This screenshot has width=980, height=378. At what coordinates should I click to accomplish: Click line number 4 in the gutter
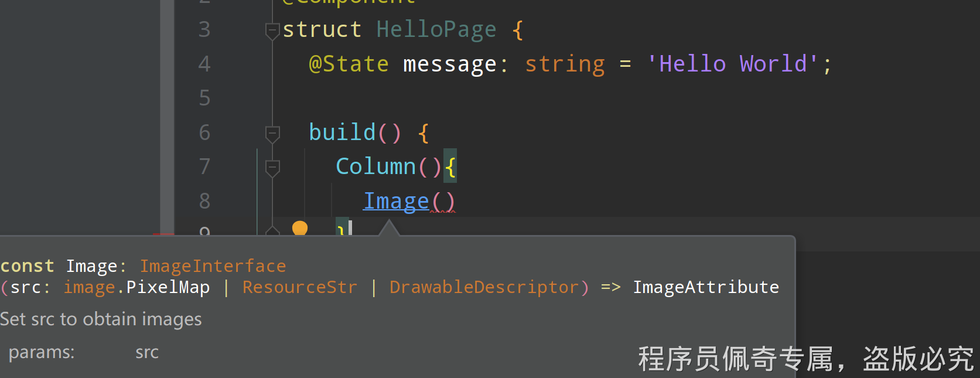pos(204,64)
